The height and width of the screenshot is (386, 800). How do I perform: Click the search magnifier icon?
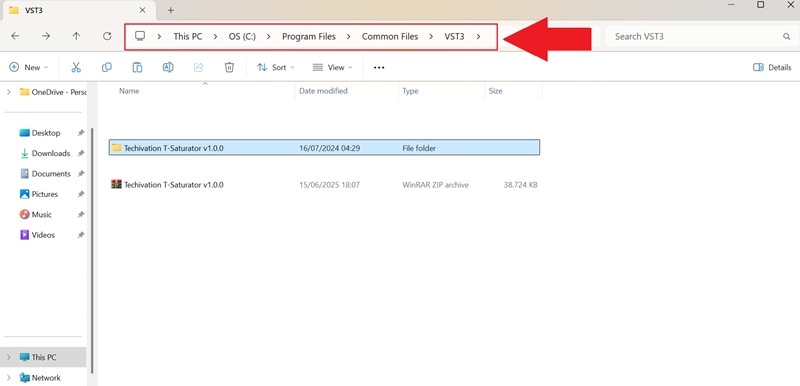pyautogui.click(x=786, y=37)
